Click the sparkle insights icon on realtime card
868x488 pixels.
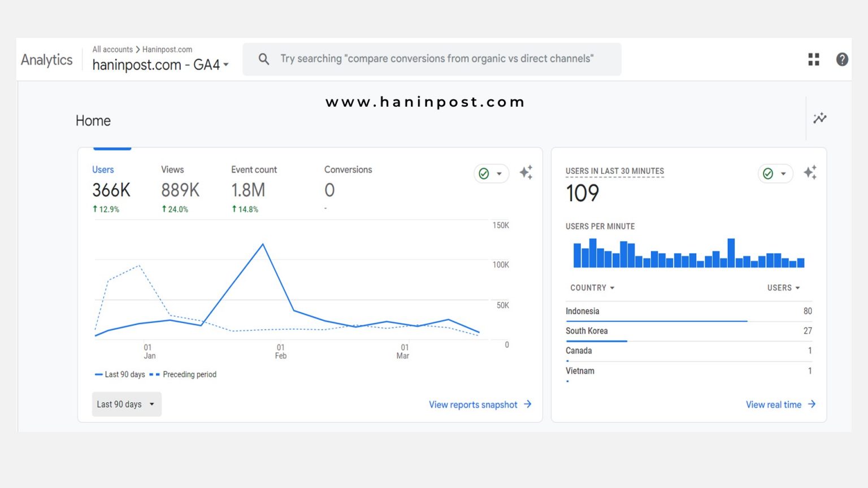tap(810, 173)
